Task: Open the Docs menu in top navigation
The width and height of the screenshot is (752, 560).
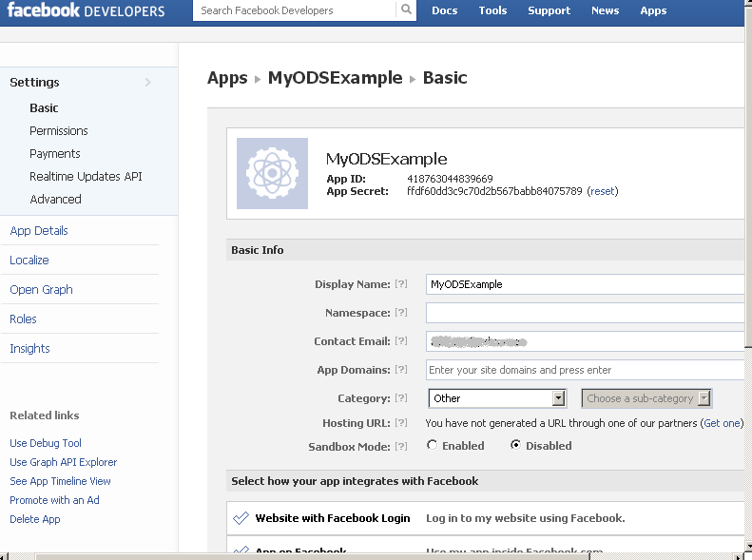Action: pos(444,10)
